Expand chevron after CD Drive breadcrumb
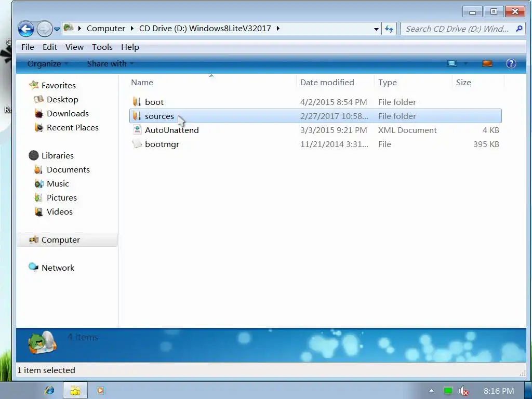Image resolution: width=532 pixels, height=399 pixels. [x=278, y=29]
